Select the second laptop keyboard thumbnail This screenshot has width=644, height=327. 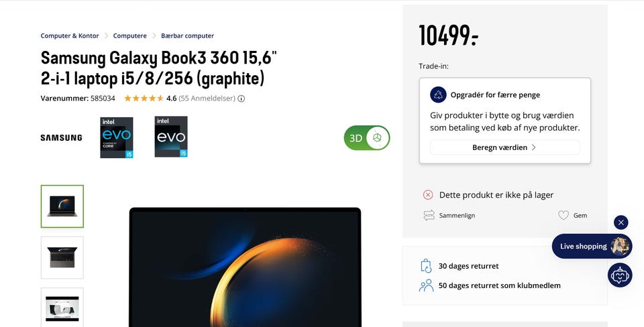pos(62,258)
